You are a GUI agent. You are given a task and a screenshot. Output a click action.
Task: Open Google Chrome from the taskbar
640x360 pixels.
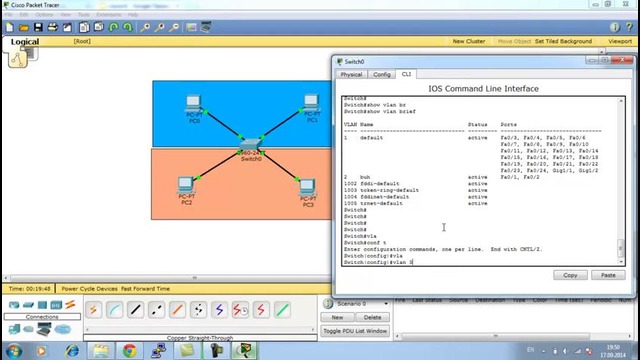[x=130, y=351]
